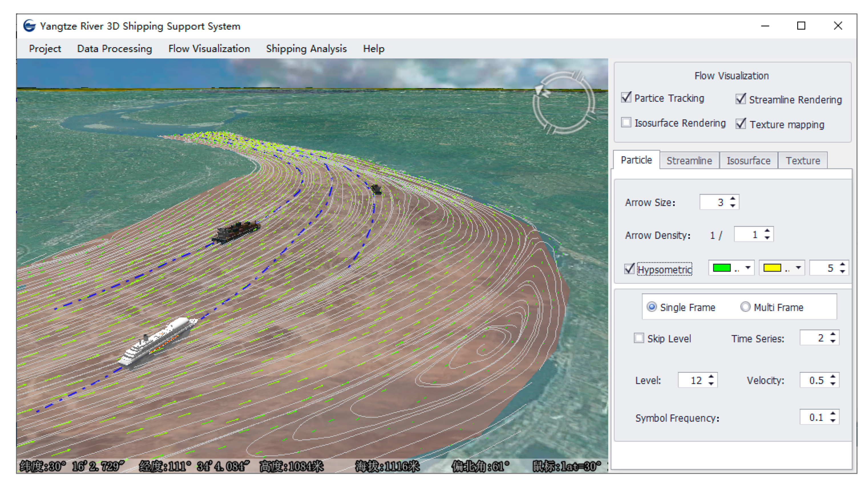Decrease Velocity with its down arrow
This screenshot has height=486, width=868.
point(833,384)
